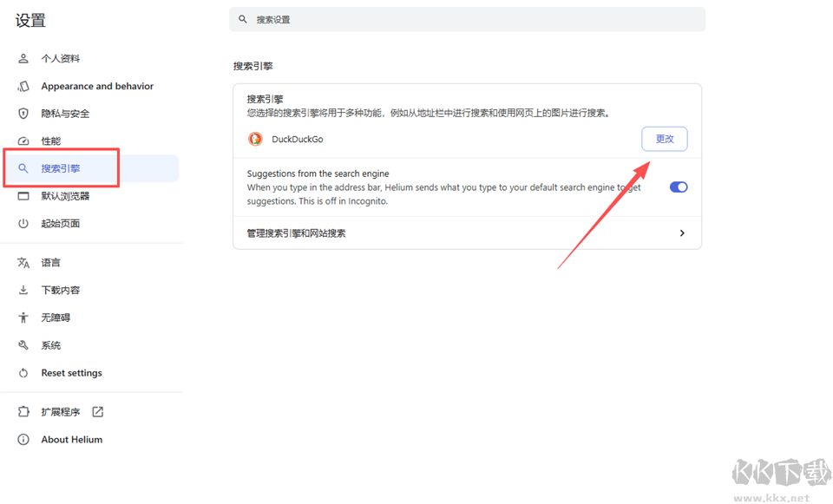
Task: Click the 更改 button for search engine
Action: tap(664, 139)
